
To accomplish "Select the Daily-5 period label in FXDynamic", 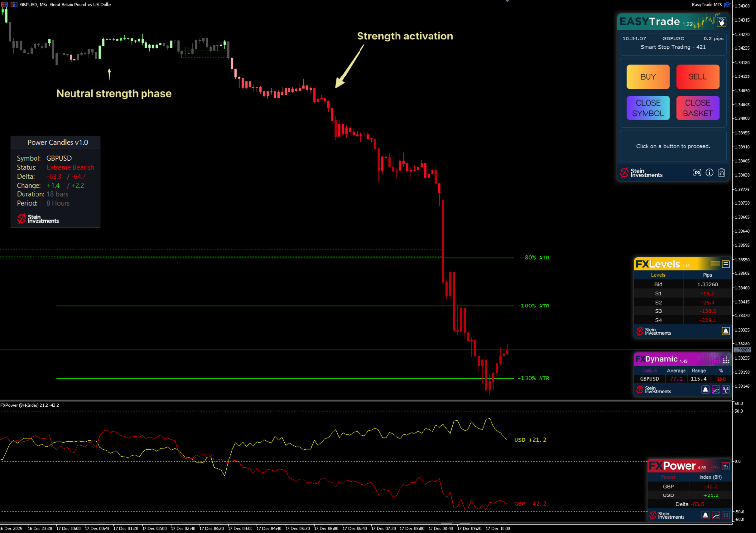I will (649, 371).
